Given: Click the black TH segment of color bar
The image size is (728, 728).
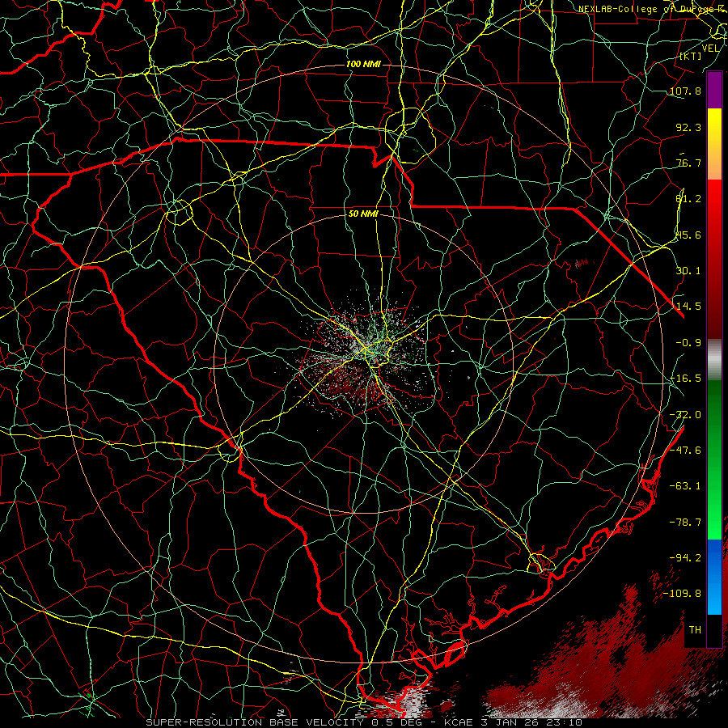Looking at the screenshot, I should point(714,630).
